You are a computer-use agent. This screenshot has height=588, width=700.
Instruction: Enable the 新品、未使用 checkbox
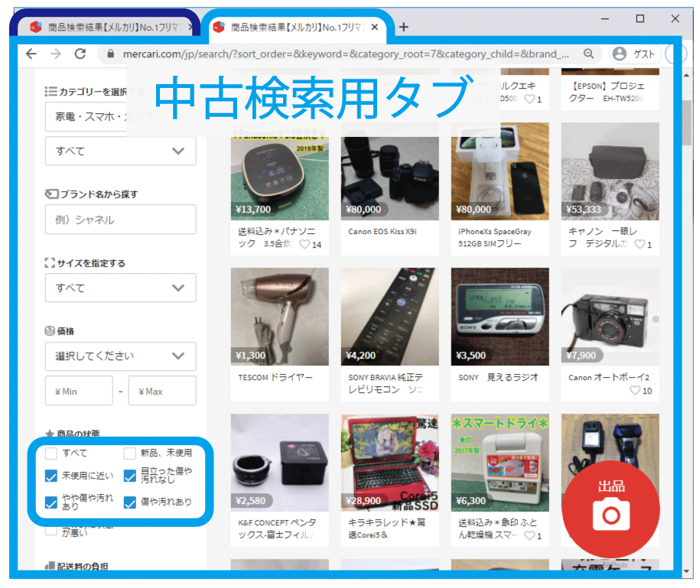click(130, 453)
